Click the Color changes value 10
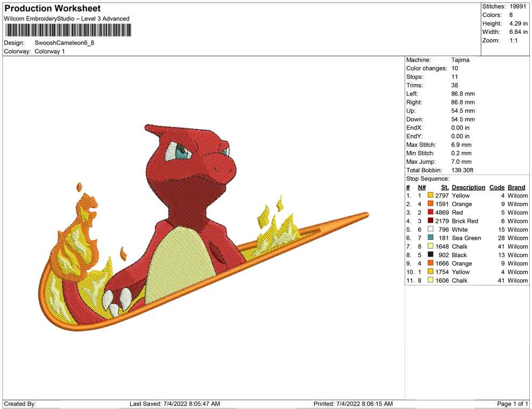This screenshot has width=532, height=409. click(455, 68)
